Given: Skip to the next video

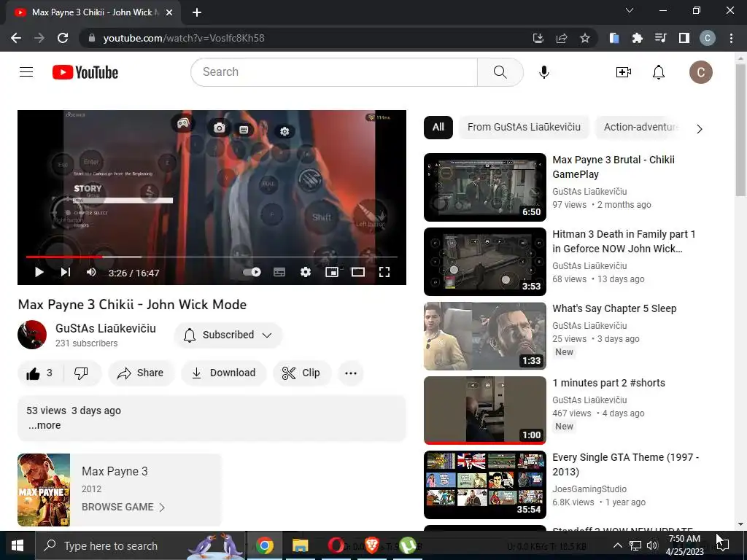Looking at the screenshot, I should click(x=66, y=272).
